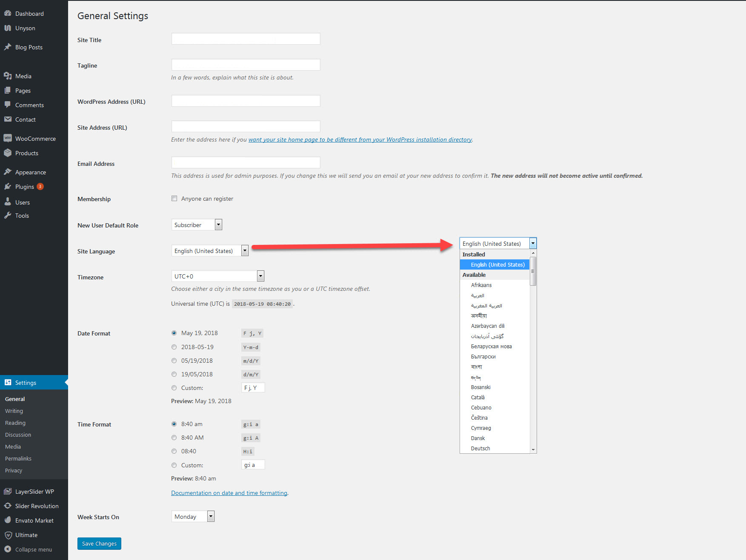Select the Custom time format radio
Viewport: 746px width, 560px height.
click(174, 465)
